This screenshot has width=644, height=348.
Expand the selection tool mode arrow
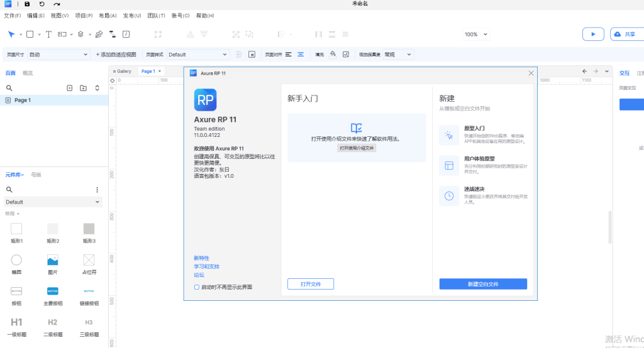tap(21, 35)
